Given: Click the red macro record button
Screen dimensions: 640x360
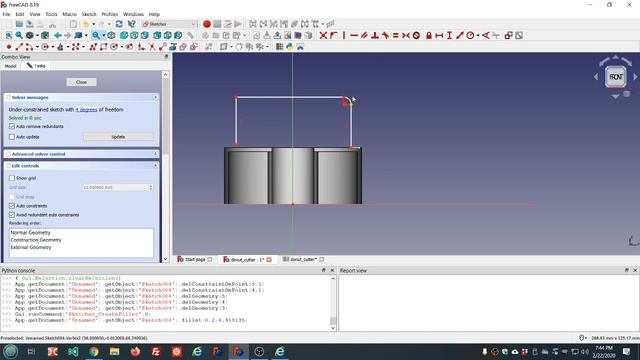Looking at the screenshot, I should [207, 24].
